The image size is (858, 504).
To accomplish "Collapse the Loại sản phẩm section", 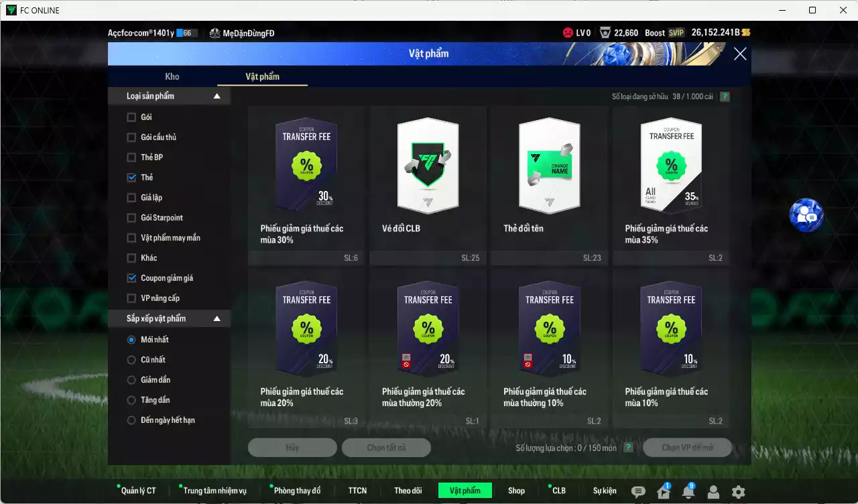I will coord(217,97).
